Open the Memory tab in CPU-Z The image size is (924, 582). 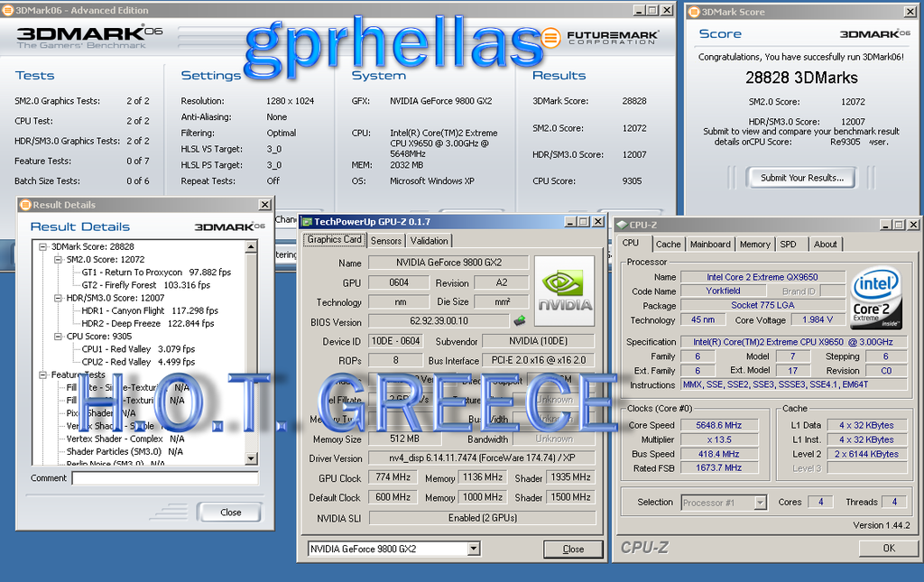755,245
